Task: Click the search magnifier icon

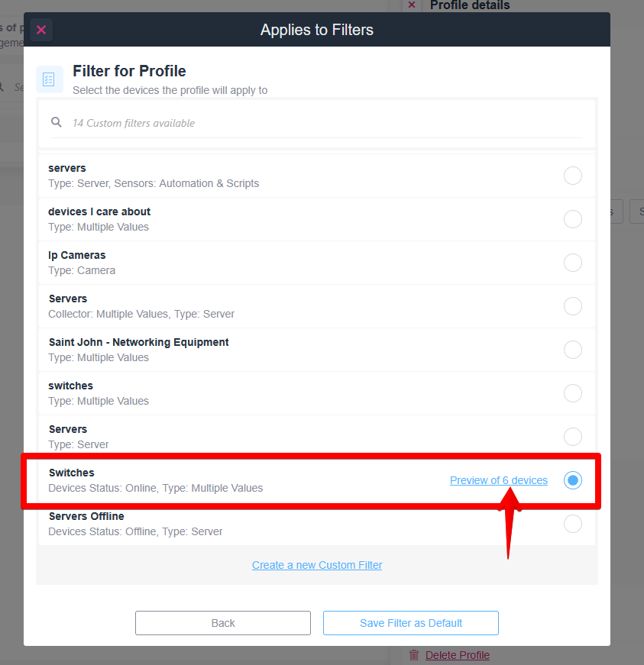Action: [57, 122]
